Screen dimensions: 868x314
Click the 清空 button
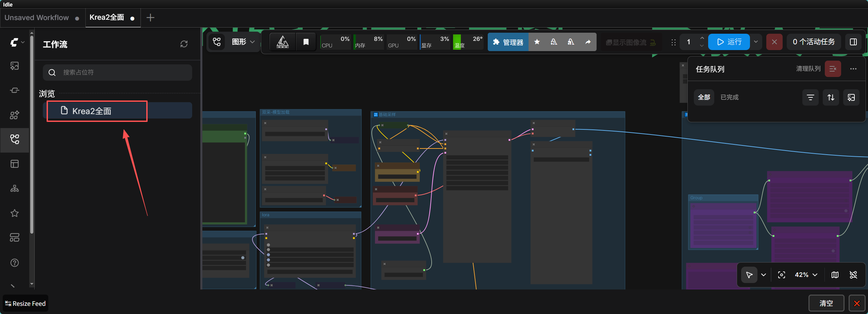826,303
